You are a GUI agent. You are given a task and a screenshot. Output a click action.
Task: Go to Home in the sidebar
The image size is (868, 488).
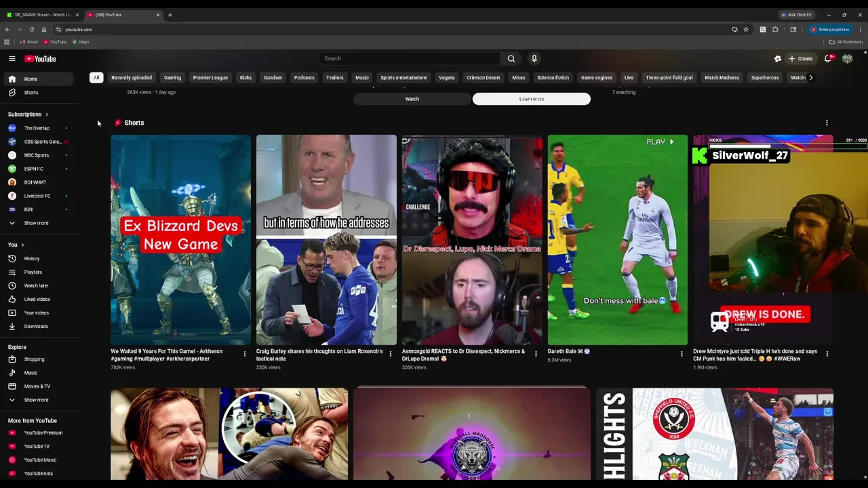39,79
